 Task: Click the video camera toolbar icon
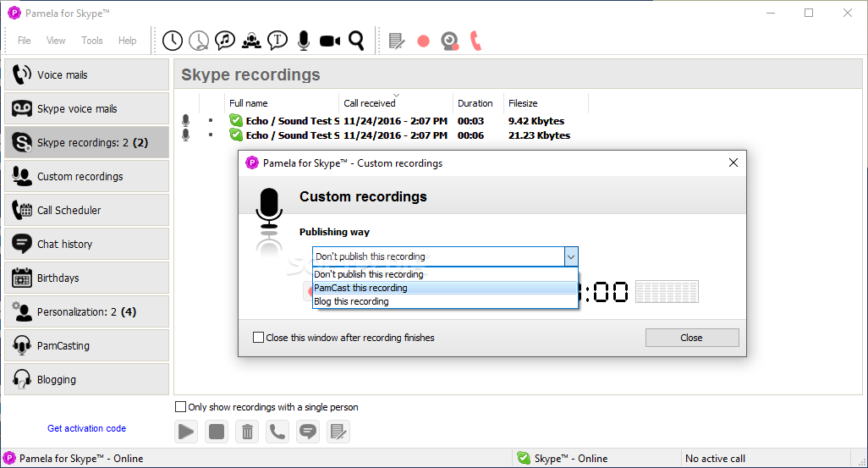coord(330,41)
